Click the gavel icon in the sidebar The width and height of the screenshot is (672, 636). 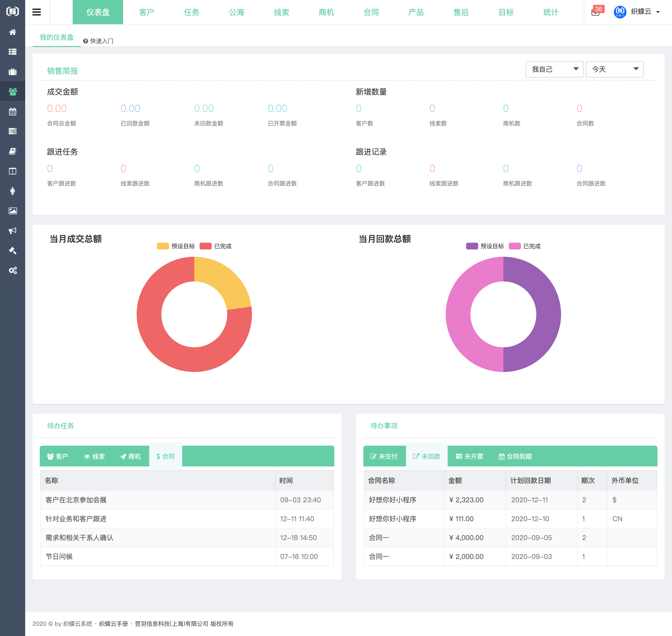coord(13,250)
